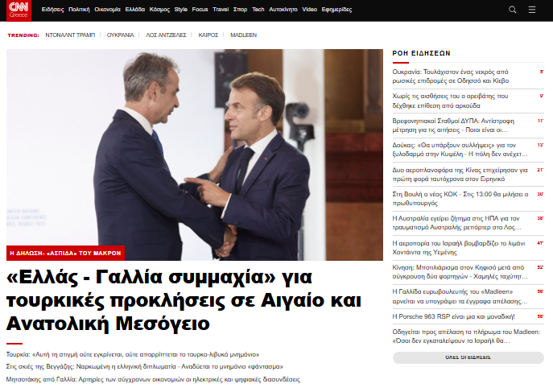This screenshot has width=553, height=392.
Task: Open headline «Ελλάς - Γαλλία συμμαχία»
Action: coord(184,300)
